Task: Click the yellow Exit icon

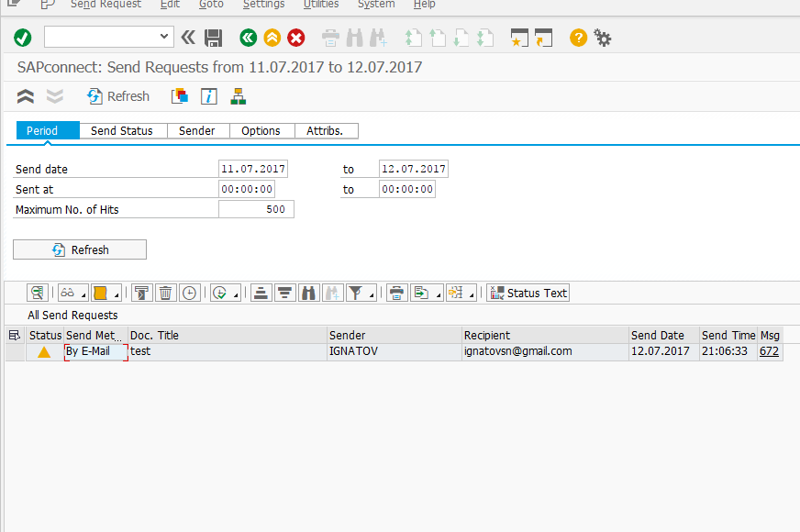Action: [x=272, y=38]
